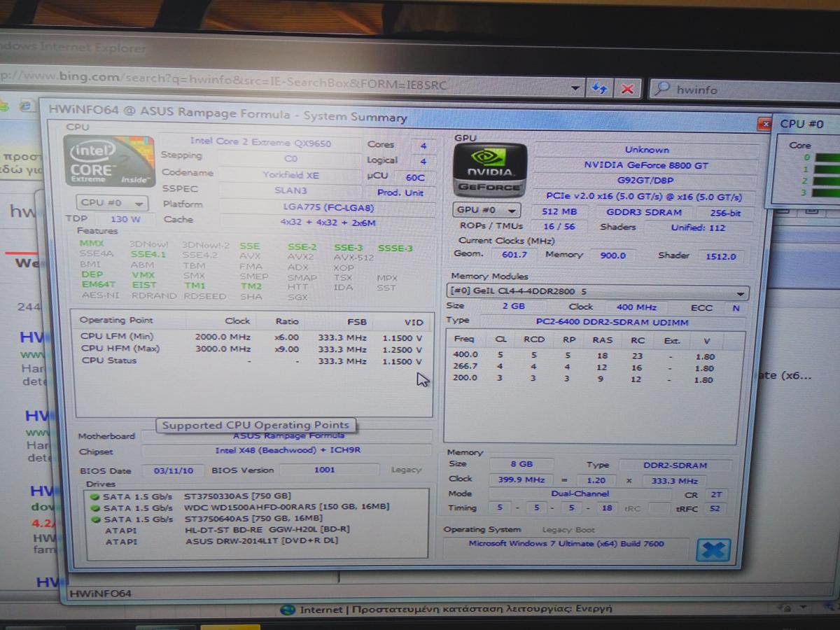Click the 512 MB GPU memory value
This screenshot has height=630, width=840.
point(559,211)
